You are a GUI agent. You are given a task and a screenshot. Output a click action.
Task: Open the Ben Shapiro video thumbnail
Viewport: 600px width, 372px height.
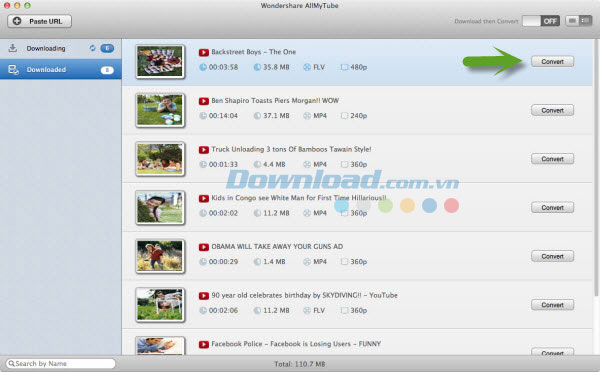click(160, 110)
